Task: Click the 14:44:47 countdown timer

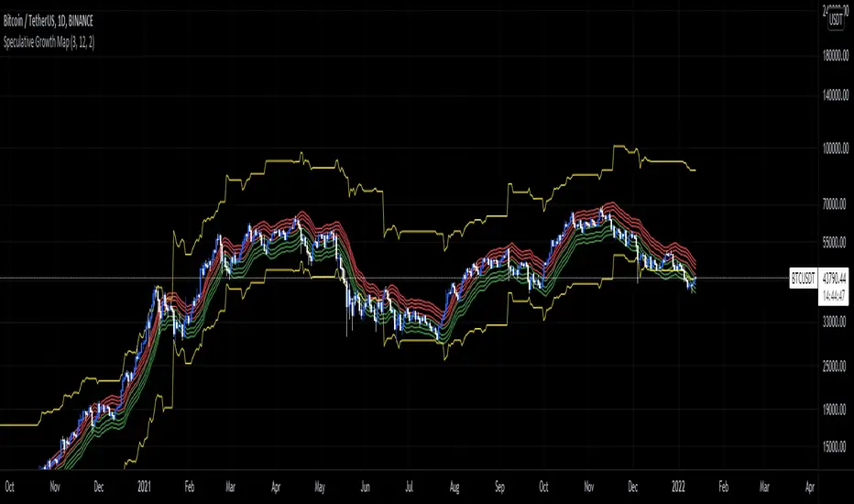Action: point(833,295)
